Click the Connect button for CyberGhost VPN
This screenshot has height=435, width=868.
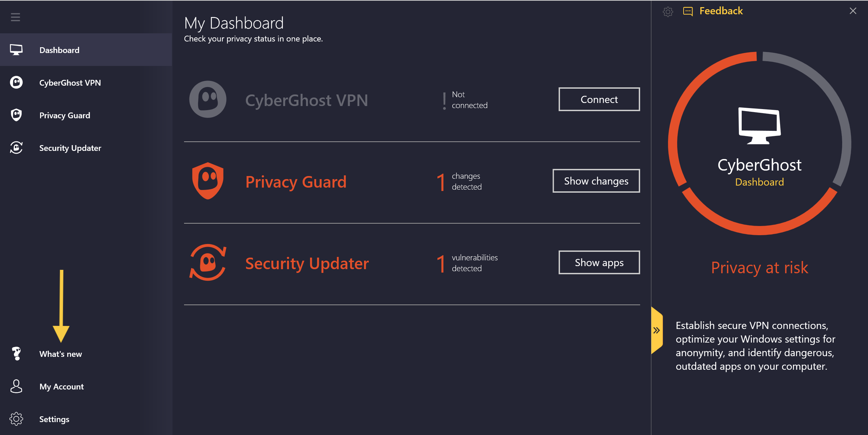[599, 99]
